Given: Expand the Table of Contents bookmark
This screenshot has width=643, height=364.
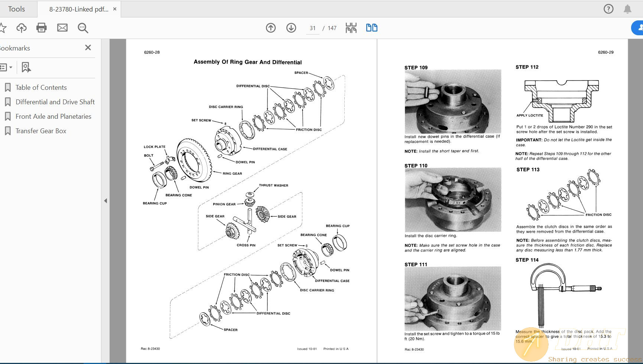Looking at the screenshot, I should tap(41, 87).
